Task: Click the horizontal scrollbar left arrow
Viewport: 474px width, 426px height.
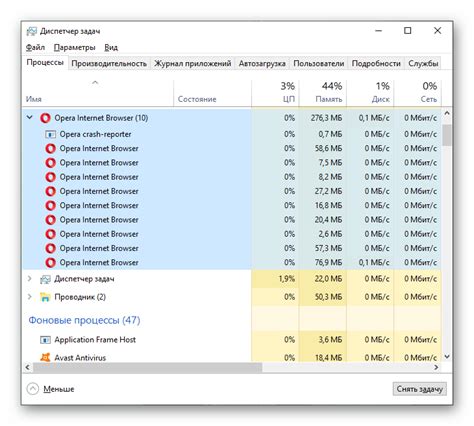Action: click(28, 367)
